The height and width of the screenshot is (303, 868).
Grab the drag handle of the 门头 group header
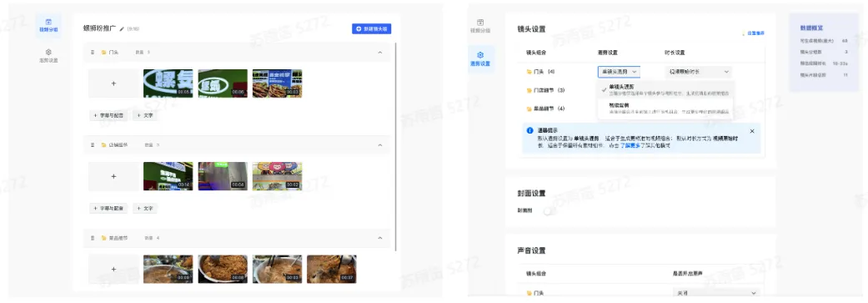(x=93, y=52)
